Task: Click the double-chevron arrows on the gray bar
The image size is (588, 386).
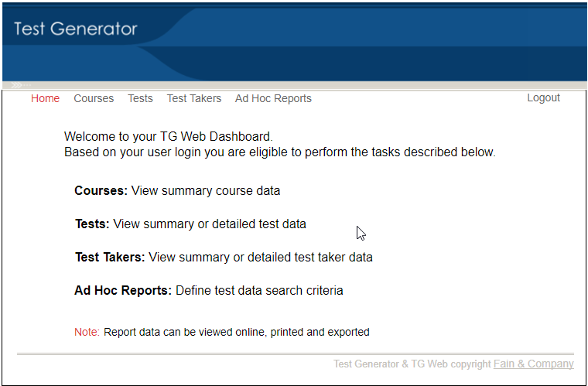Action: [17, 85]
